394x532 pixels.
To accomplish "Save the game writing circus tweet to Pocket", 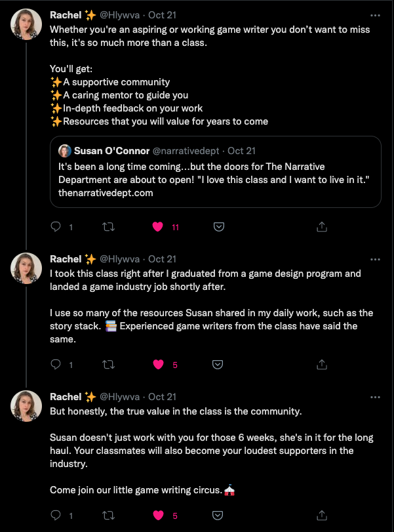I will [220, 515].
